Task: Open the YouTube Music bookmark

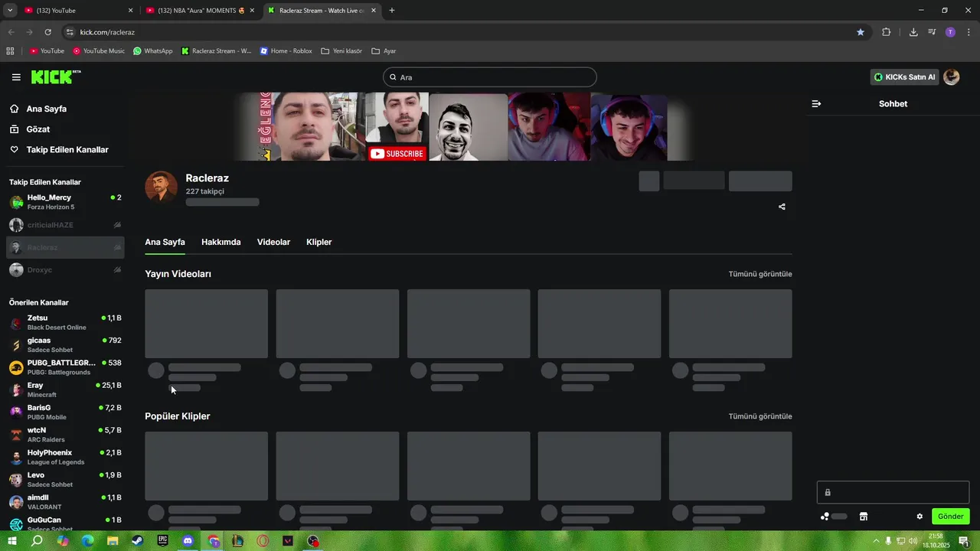Action: click(x=99, y=51)
